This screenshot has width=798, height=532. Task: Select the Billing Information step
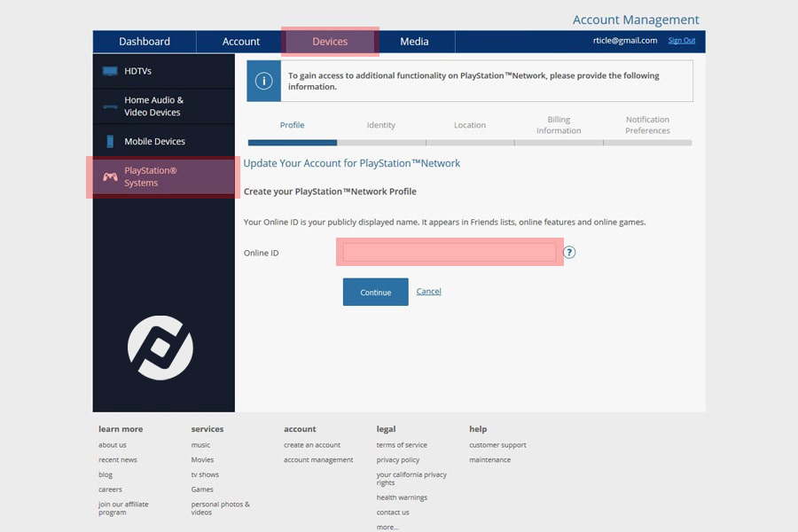coord(559,125)
